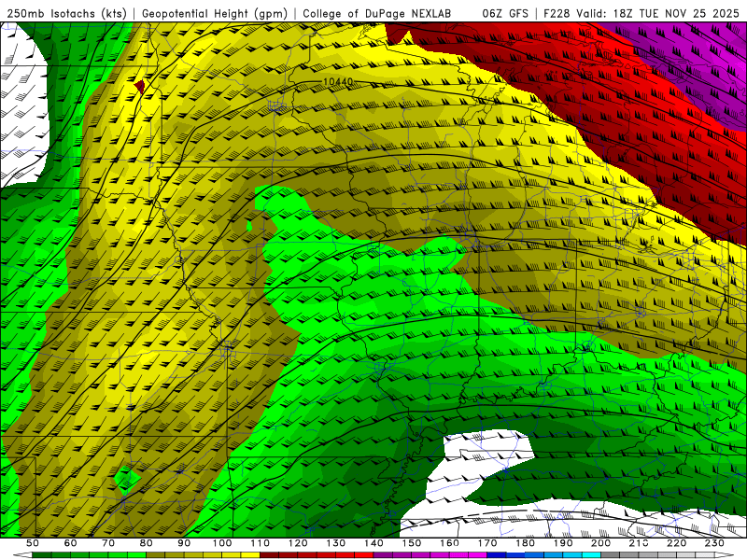Image resolution: width=747 pixels, height=560 pixels.
Task: Click the 120 value on the legend scale
Action: 298,543
